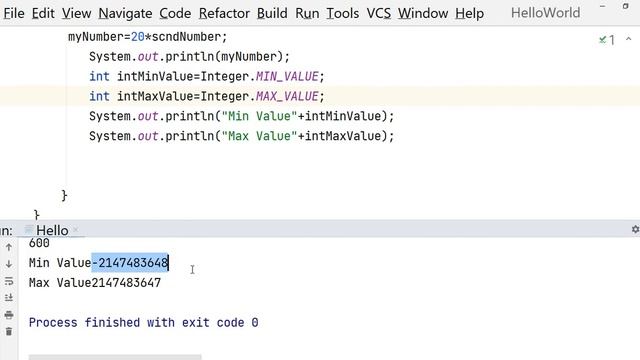Click the chevron next to the inspection count
Image resolution: width=640 pixels, height=360 pixels.
pyautogui.click(x=629, y=39)
